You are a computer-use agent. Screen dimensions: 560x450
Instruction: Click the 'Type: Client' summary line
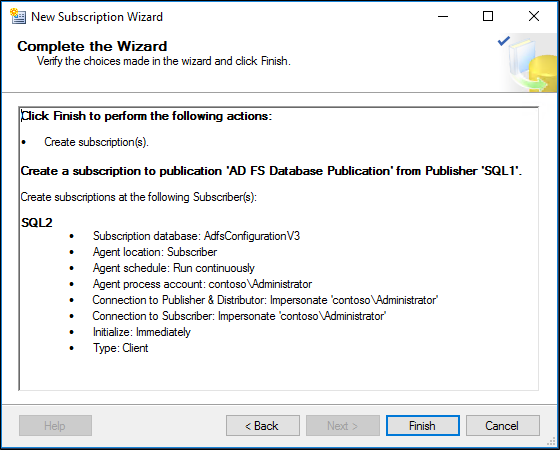pyautogui.click(x=121, y=348)
